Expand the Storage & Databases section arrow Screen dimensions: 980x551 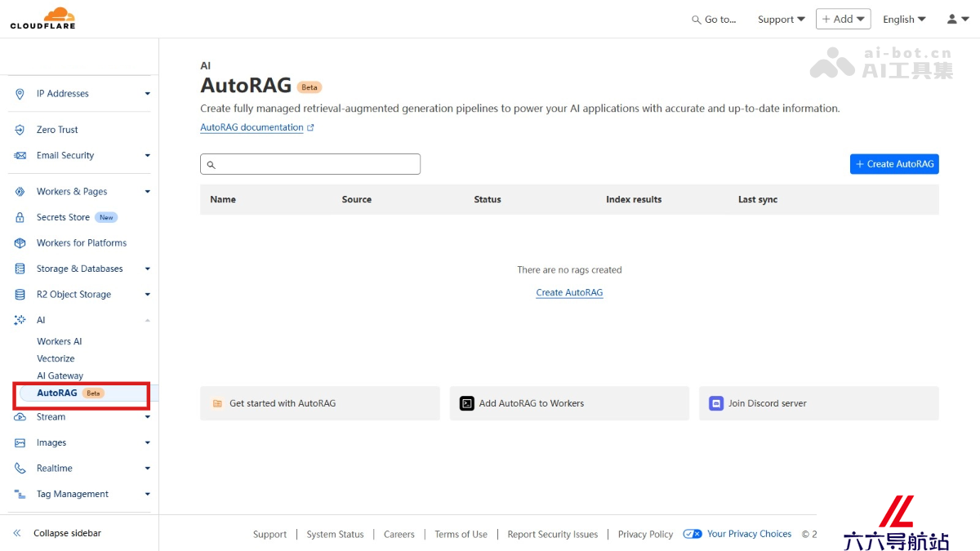click(148, 269)
